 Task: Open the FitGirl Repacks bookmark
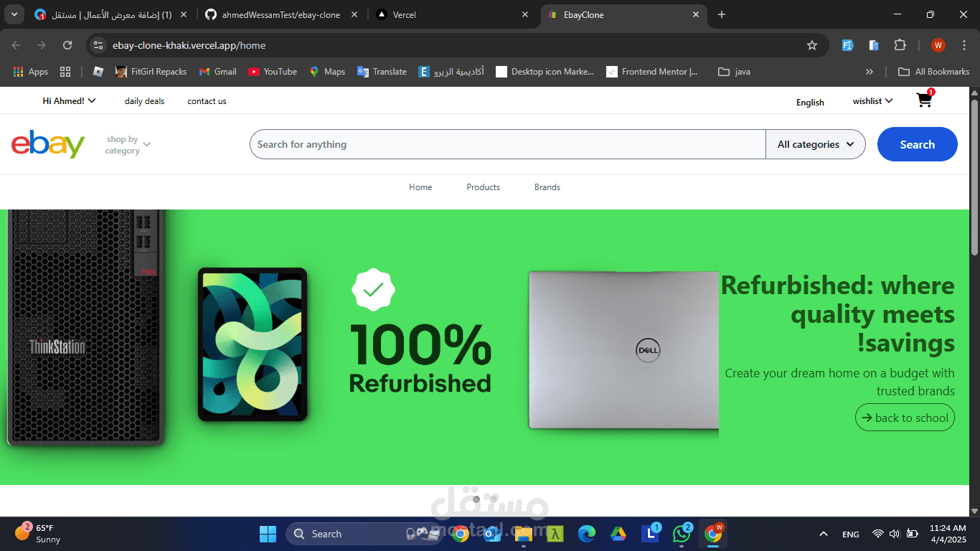click(151, 72)
